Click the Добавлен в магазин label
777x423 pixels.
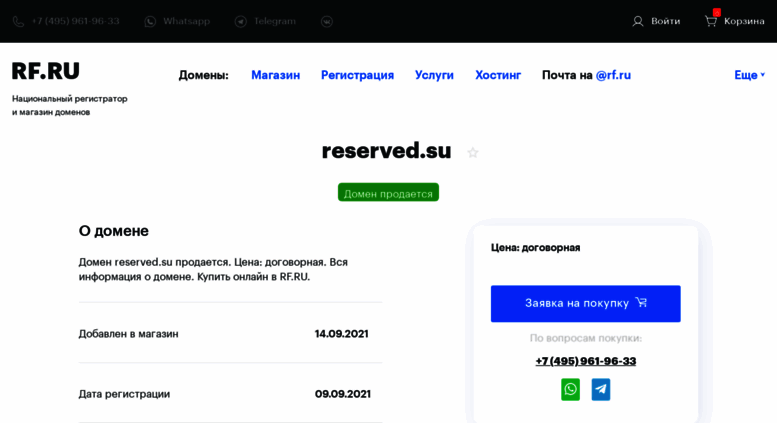[128, 334]
